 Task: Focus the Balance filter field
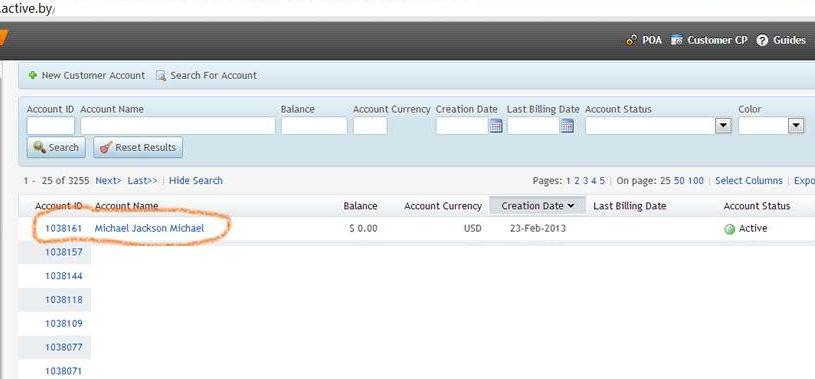click(314, 126)
